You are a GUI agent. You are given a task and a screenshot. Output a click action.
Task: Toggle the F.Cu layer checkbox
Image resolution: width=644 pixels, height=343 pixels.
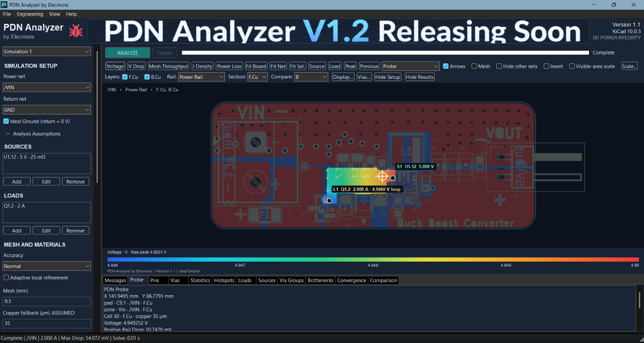click(125, 77)
